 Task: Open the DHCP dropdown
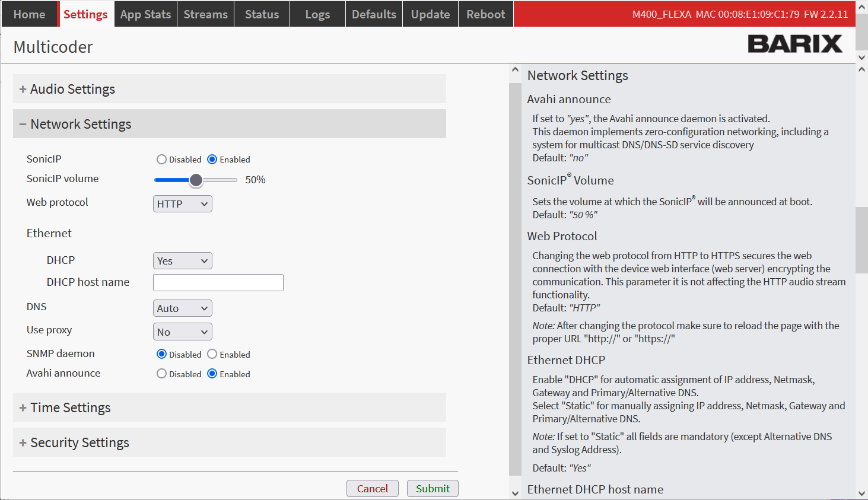(182, 261)
